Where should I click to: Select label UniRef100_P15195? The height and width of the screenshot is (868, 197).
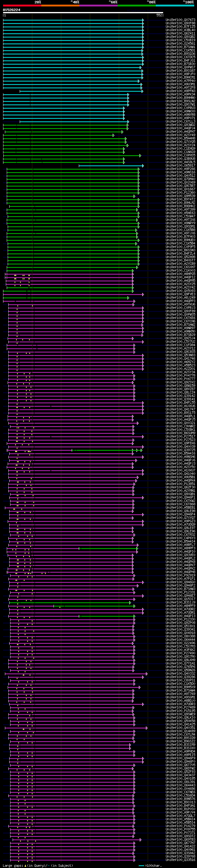coord(180,711)
